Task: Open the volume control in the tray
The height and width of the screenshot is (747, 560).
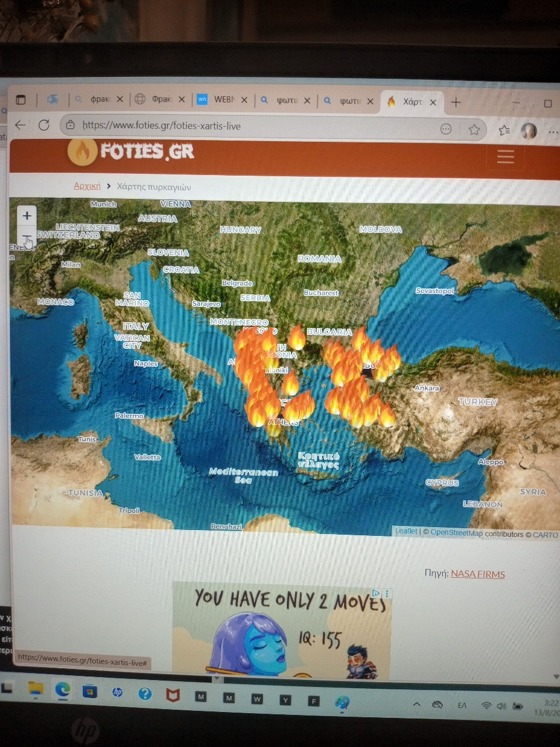Action: click(501, 707)
